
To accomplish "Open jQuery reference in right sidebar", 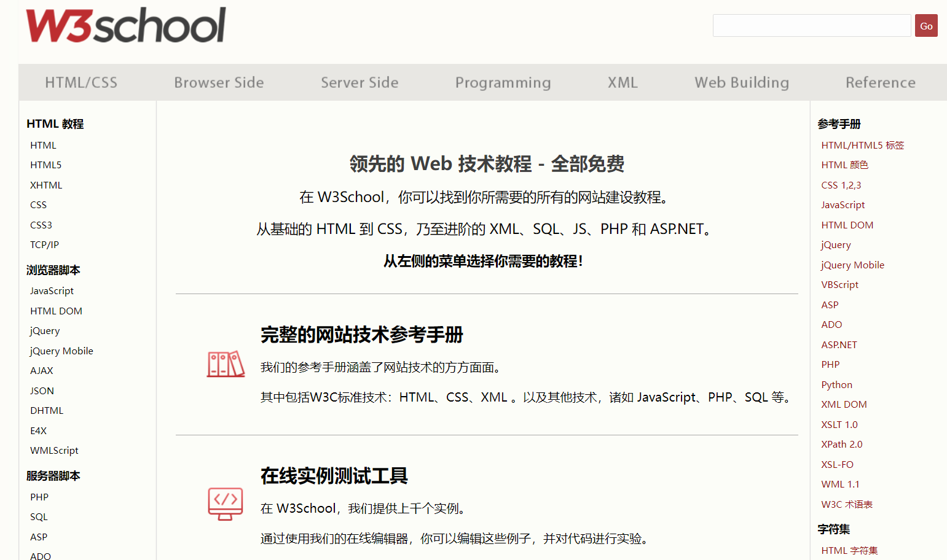I will click(836, 244).
